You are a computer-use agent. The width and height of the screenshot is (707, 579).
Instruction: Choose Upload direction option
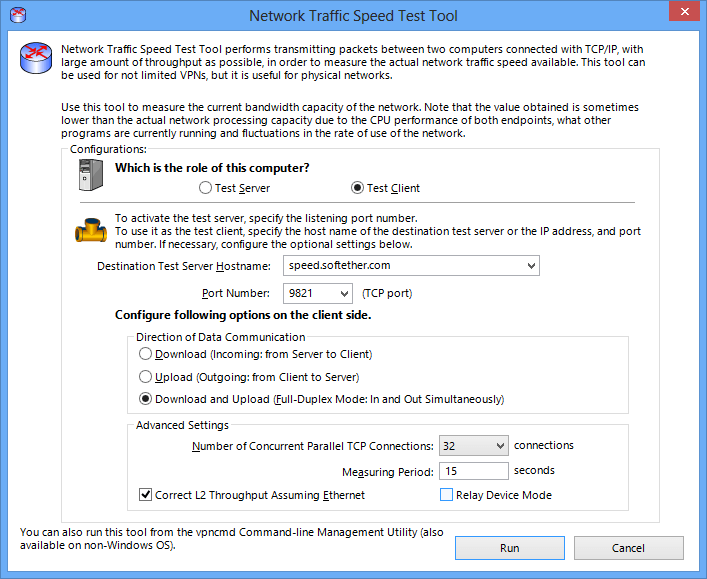[x=146, y=377]
